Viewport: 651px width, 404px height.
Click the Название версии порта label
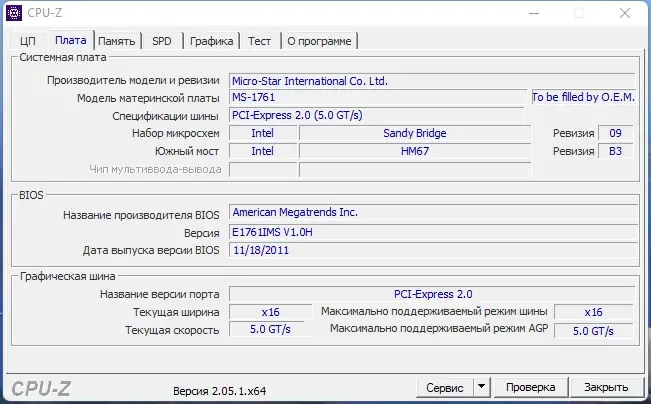(159, 294)
